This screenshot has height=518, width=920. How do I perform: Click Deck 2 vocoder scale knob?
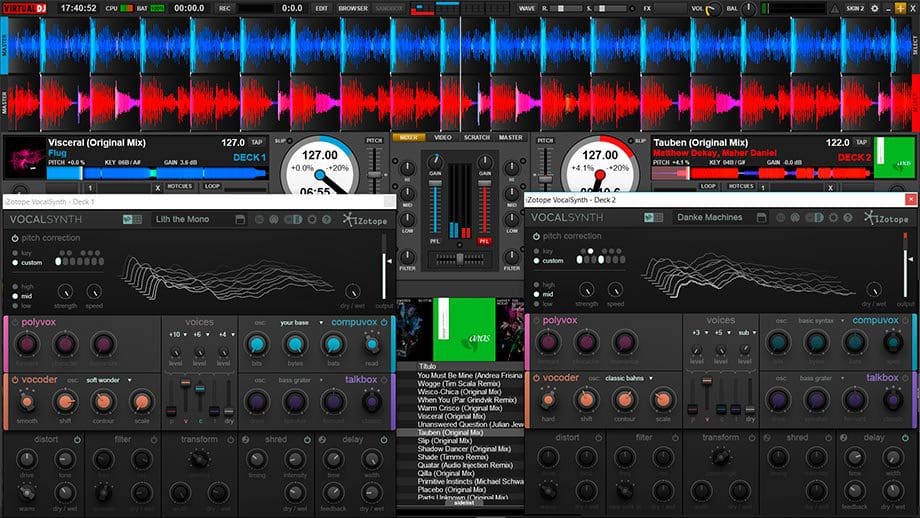662,400
